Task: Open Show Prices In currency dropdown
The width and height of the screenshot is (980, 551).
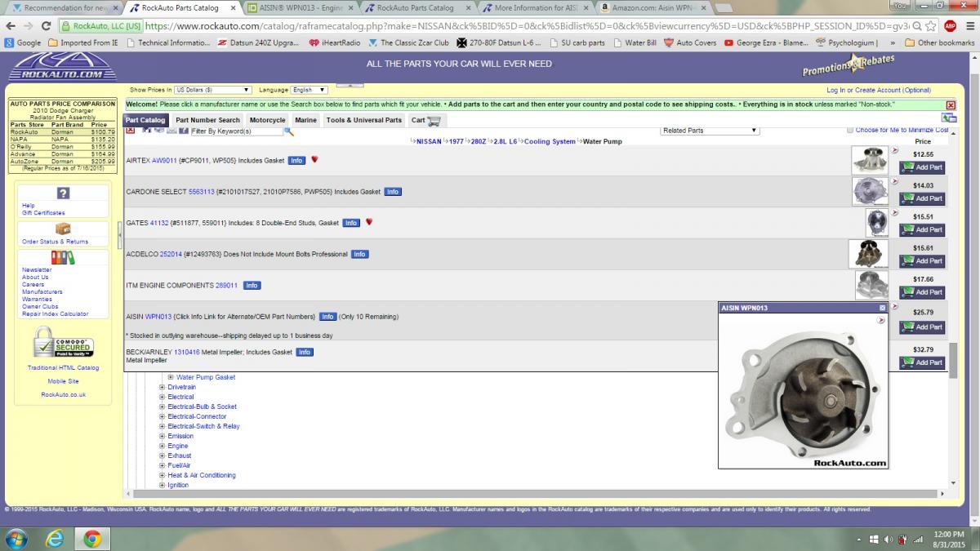Action: 212,90
